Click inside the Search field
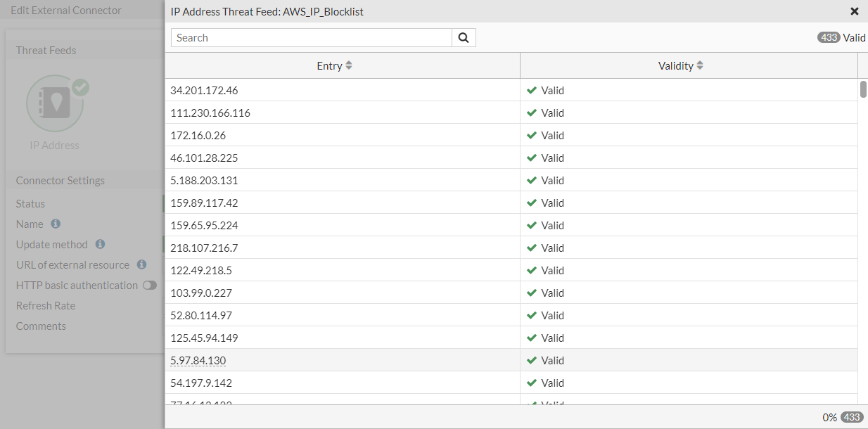The height and width of the screenshot is (429, 868). point(311,37)
